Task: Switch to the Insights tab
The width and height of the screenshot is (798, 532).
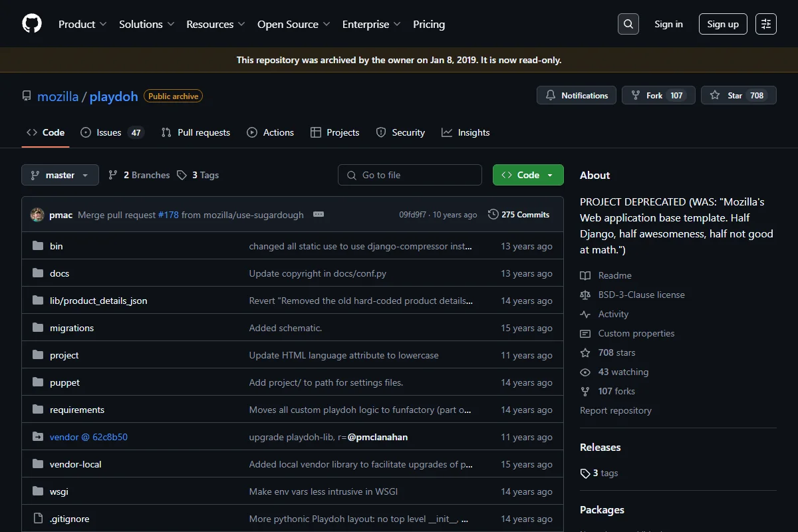Action: 465,132
